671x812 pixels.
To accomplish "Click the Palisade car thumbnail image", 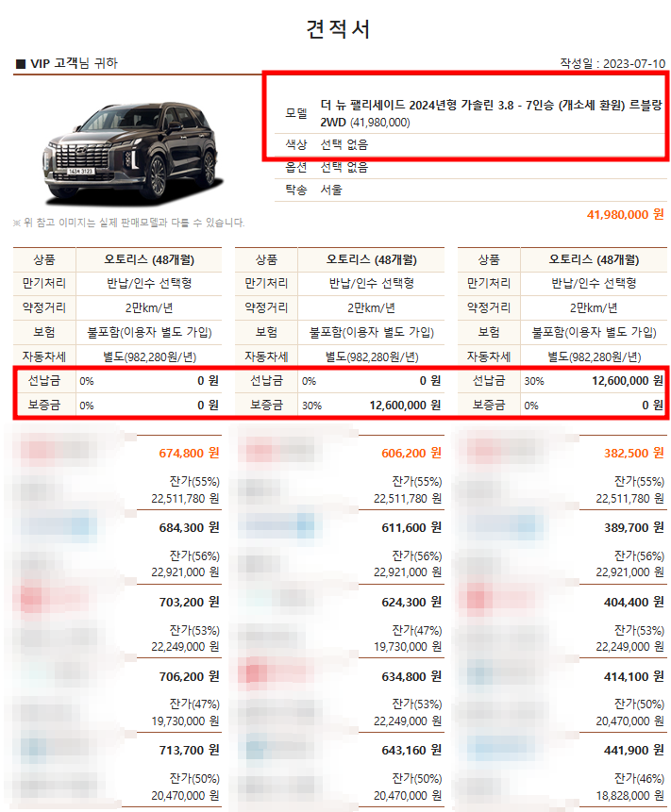I will pos(133,155).
